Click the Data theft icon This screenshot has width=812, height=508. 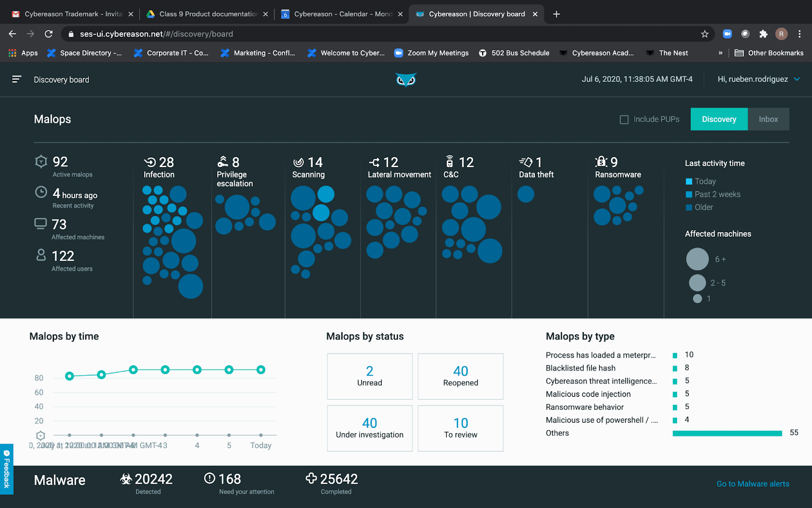tap(525, 163)
